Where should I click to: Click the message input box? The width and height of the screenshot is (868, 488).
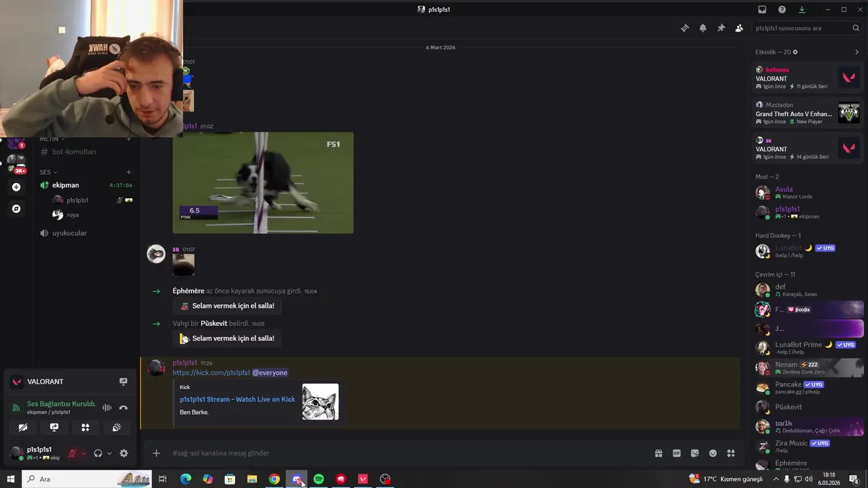click(x=407, y=453)
